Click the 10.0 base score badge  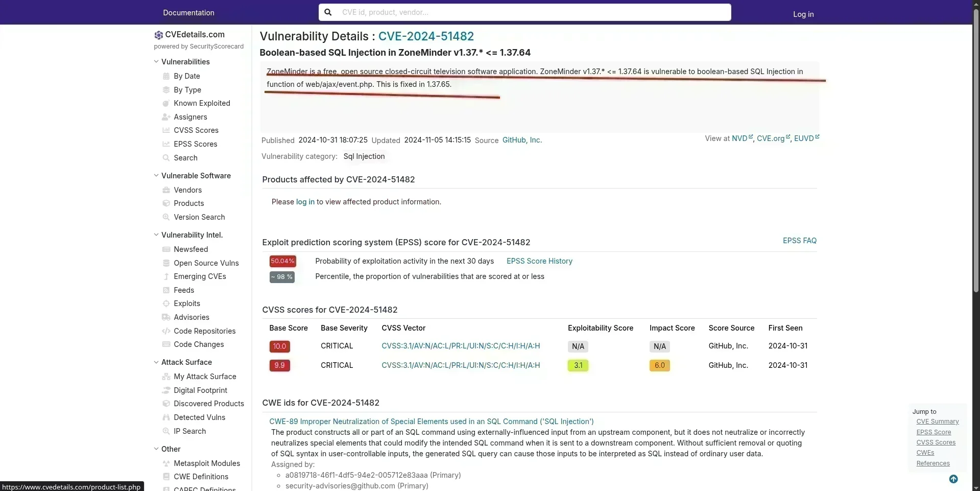tap(279, 346)
